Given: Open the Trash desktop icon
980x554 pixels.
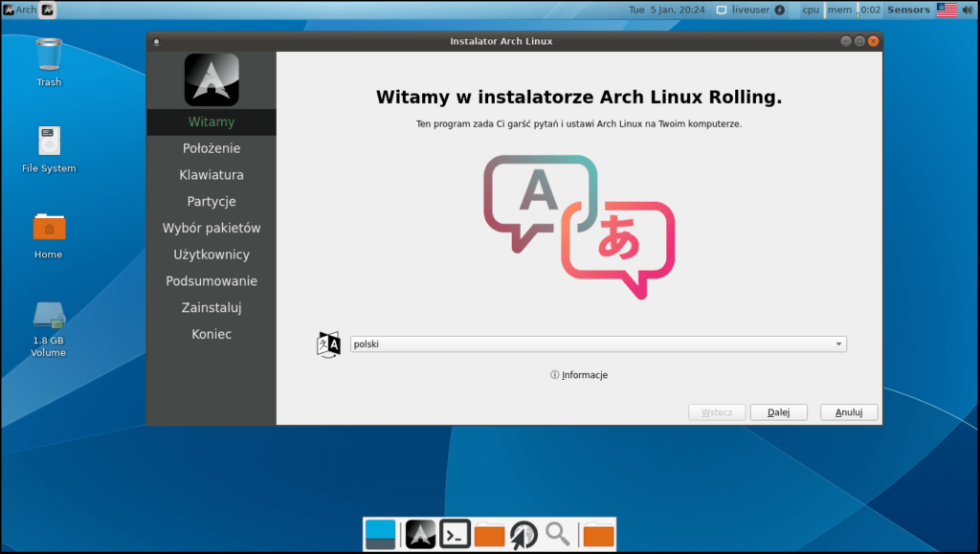Looking at the screenshot, I should point(49,62).
